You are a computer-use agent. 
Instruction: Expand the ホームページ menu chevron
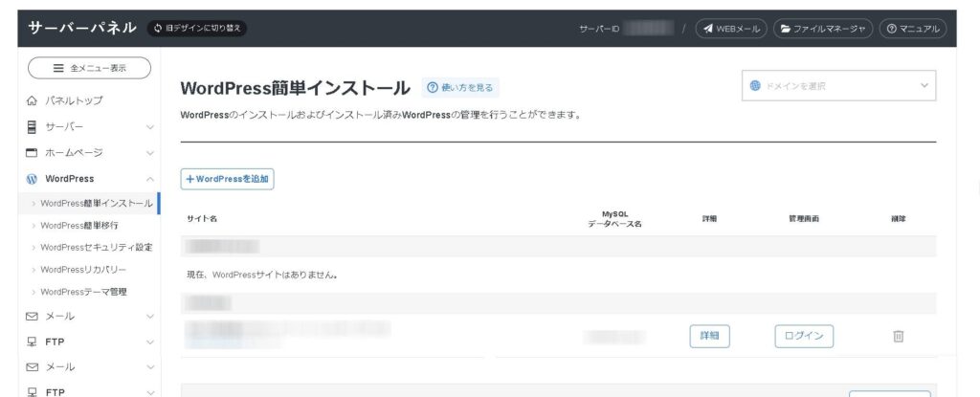click(150, 152)
